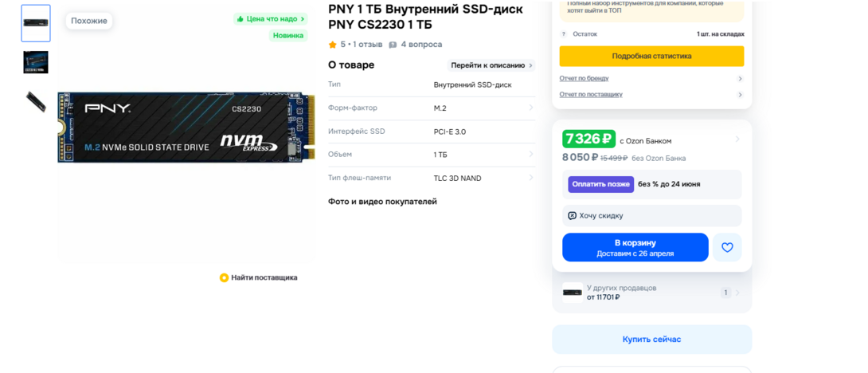Click the questions speech-bubble icon
Image resolution: width=868 pixels, height=373 pixels.
(x=393, y=45)
